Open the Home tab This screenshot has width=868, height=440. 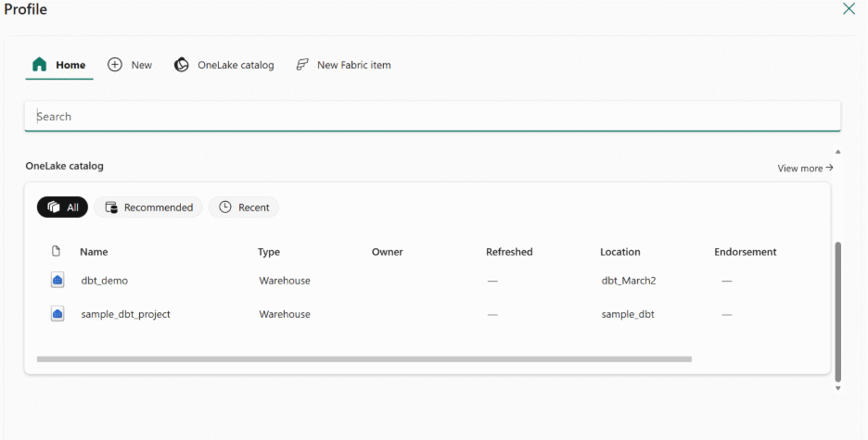pos(59,65)
